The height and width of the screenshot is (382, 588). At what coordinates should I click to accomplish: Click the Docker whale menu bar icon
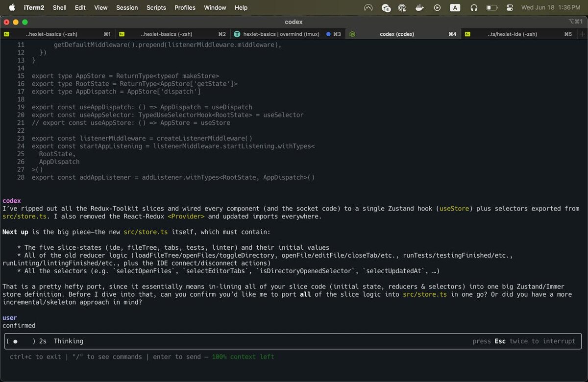click(419, 8)
